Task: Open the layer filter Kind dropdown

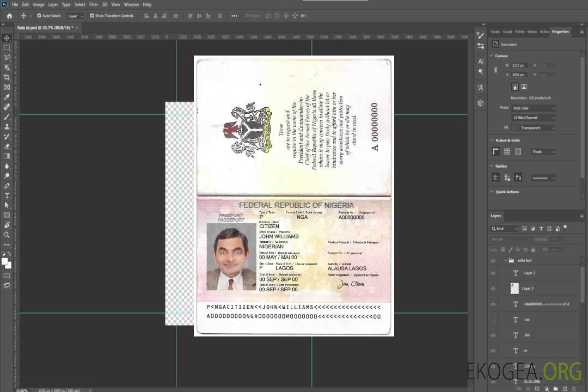Action: pyautogui.click(x=504, y=229)
